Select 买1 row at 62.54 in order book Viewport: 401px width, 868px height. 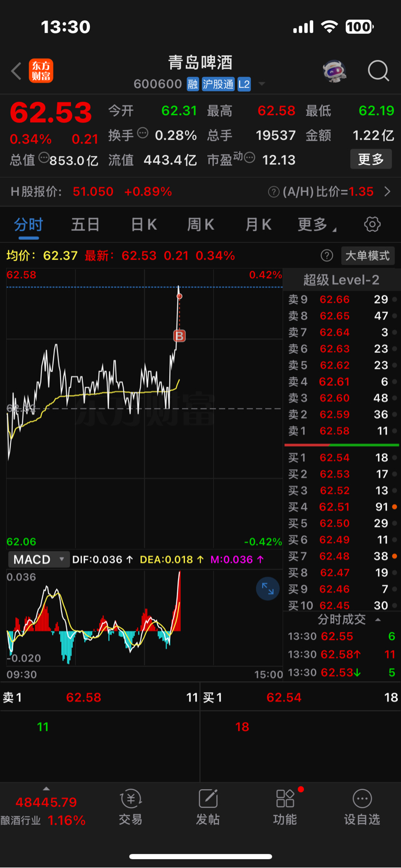pyautogui.click(x=343, y=458)
